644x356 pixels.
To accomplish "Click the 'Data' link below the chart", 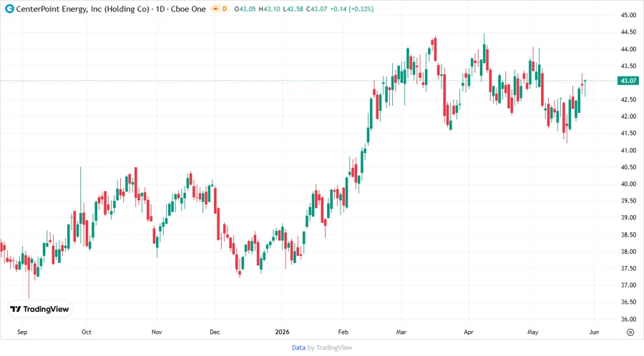I will pos(298,348).
